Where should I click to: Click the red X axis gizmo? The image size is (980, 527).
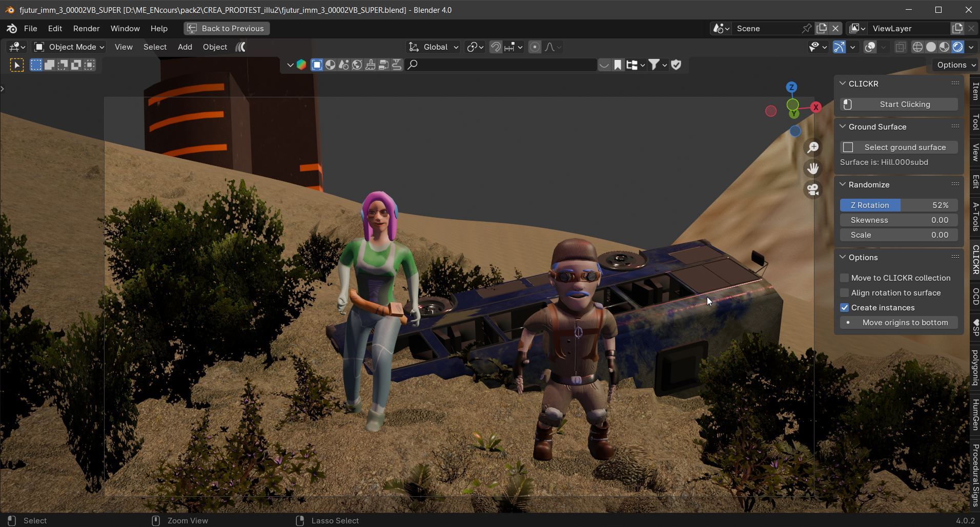pyautogui.click(x=815, y=107)
